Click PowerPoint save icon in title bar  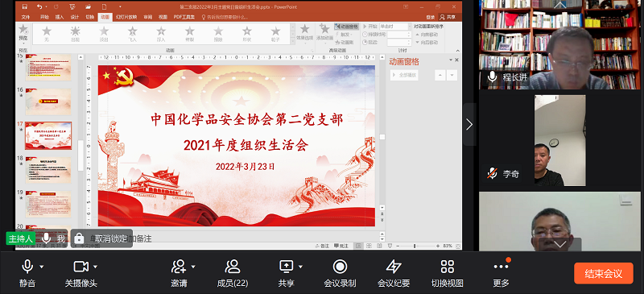[25, 6]
